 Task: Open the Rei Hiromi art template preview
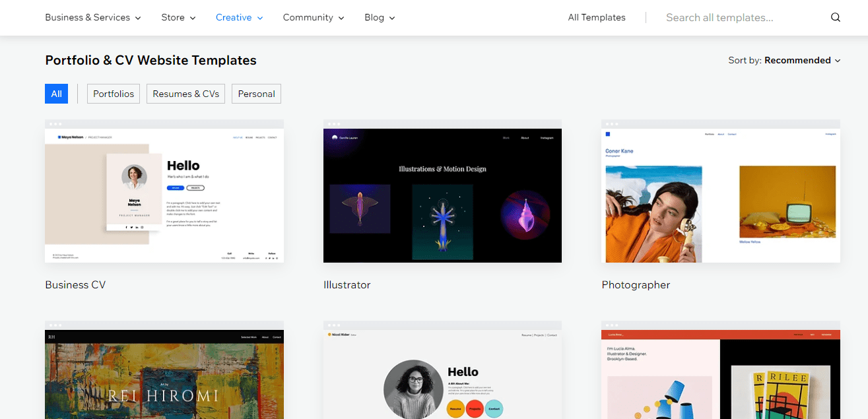[164, 370]
